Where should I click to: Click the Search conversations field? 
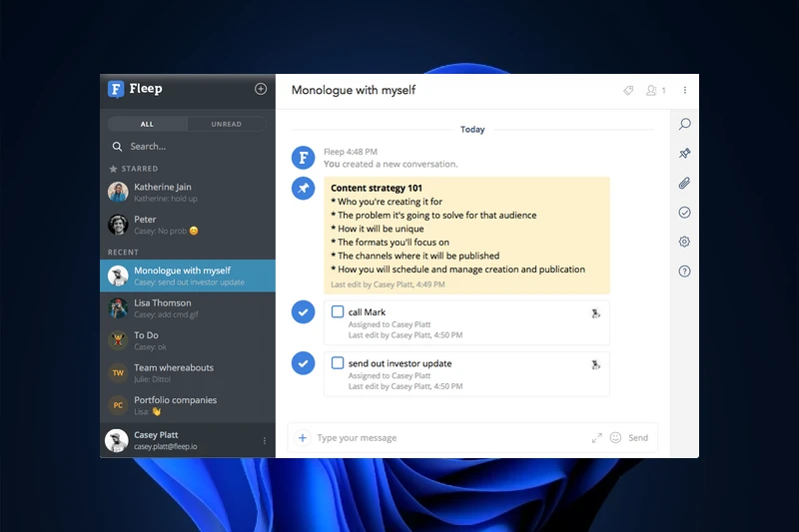click(x=188, y=147)
